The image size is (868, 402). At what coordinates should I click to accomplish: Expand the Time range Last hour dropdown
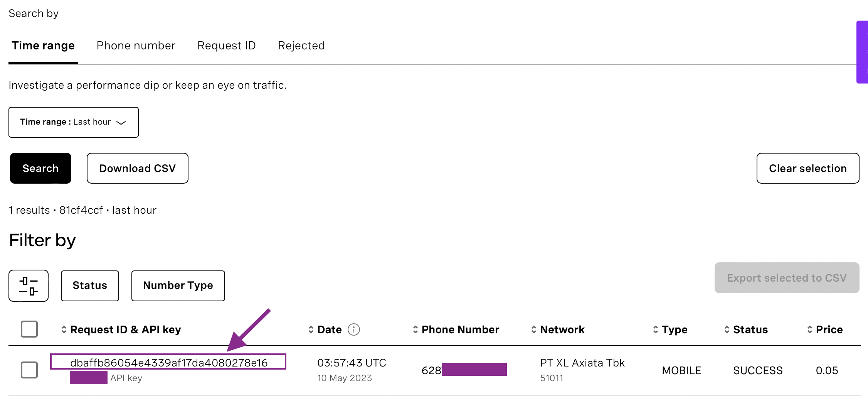tap(74, 122)
